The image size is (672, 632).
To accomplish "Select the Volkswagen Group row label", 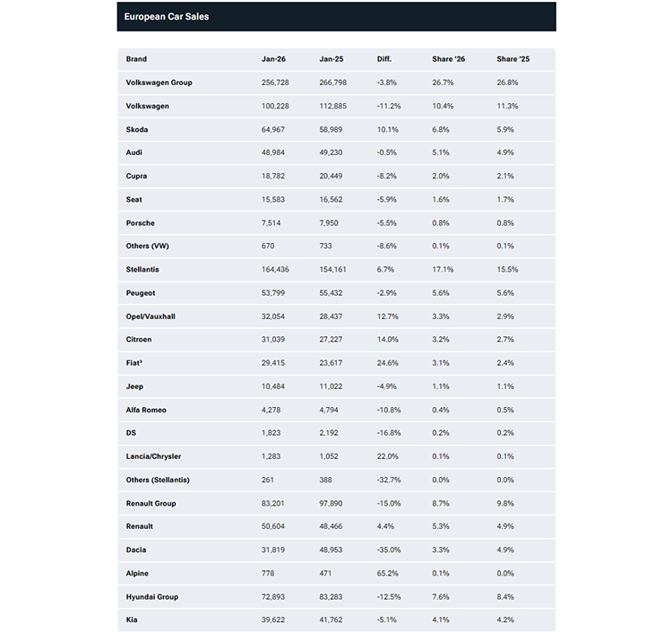I will pyautogui.click(x=159, y=82).
